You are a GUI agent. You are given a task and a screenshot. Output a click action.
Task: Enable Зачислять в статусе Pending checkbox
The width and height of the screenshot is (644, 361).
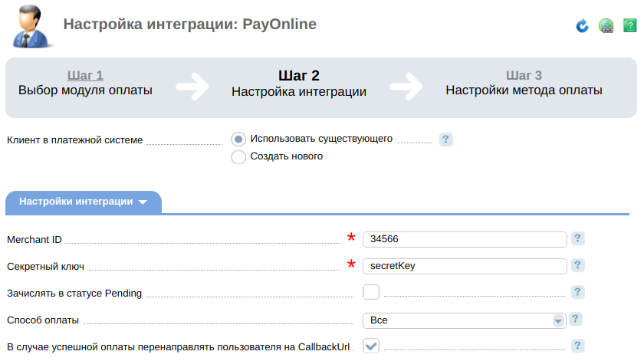coord(371,292)
